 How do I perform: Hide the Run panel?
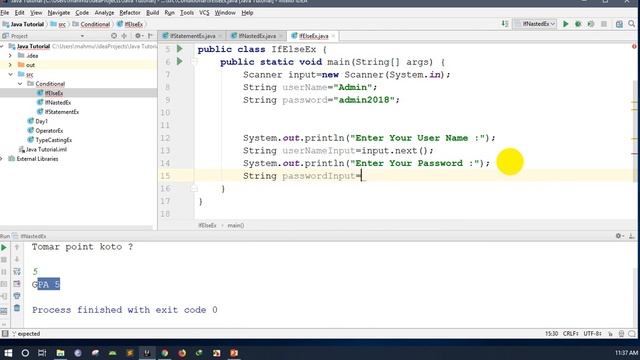pos(631,236)
